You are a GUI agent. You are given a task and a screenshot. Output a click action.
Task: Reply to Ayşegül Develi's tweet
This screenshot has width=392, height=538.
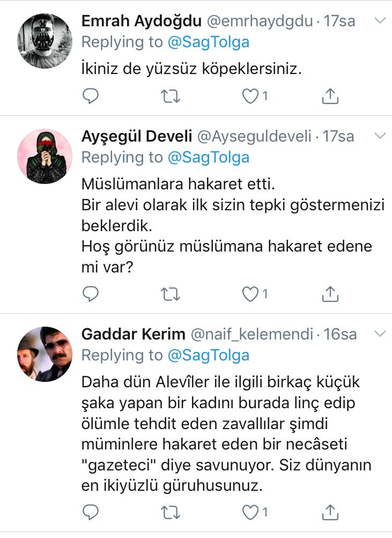(91, 293)
